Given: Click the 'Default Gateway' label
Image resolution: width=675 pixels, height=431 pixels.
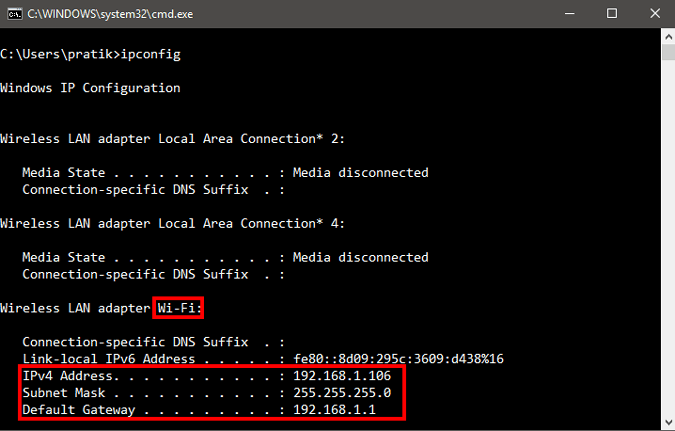Looking at the screenshot, I should tap(79, 410).
